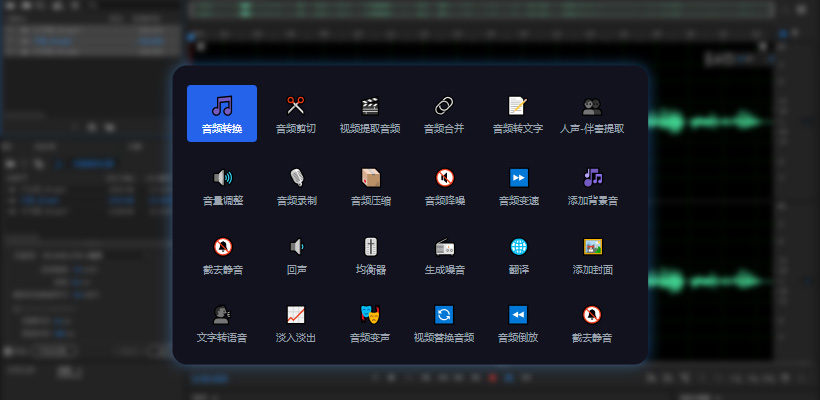Choose 视频替换音频 refresh tool
Image resolution: width=820 pixels, height=400 pixels.
point(444,323)
